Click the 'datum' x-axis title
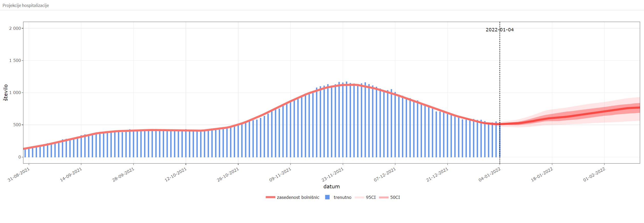This screenshot has width=644, height=223. [x=331, y=187]
